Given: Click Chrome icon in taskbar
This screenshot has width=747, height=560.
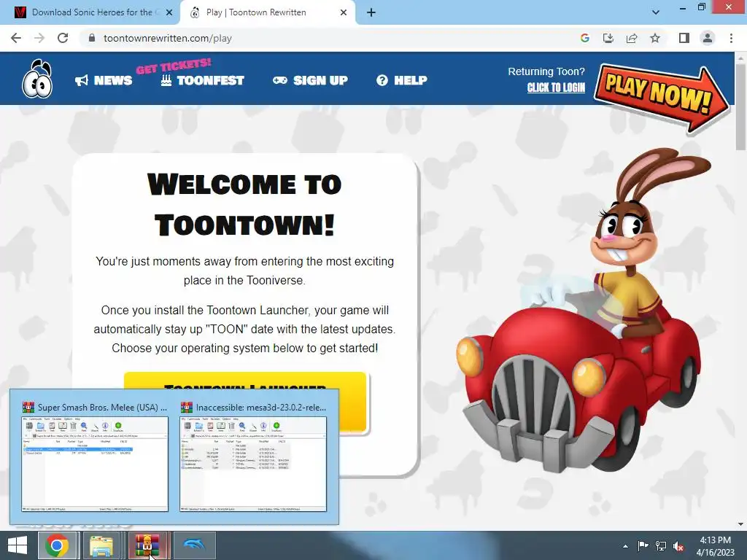Looking at the screenshot, I should click(57, 545).
